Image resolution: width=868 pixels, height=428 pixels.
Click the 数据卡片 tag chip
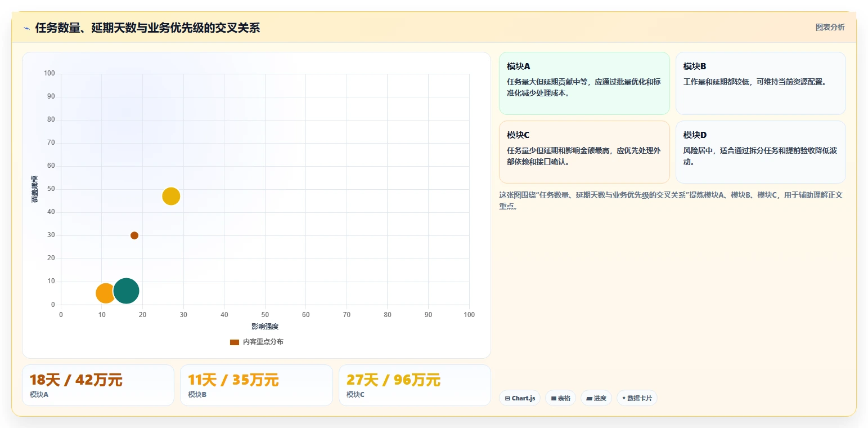tap(637, 398)
